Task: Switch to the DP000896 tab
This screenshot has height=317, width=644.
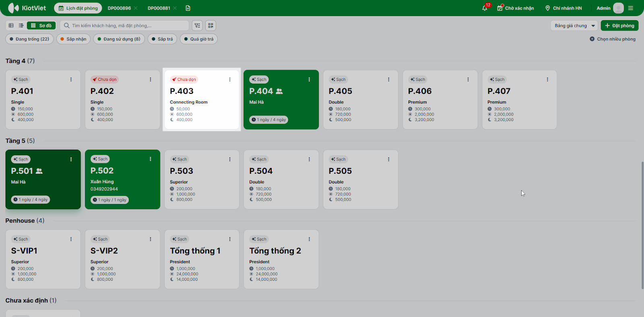Action: (x=119, y=8)
